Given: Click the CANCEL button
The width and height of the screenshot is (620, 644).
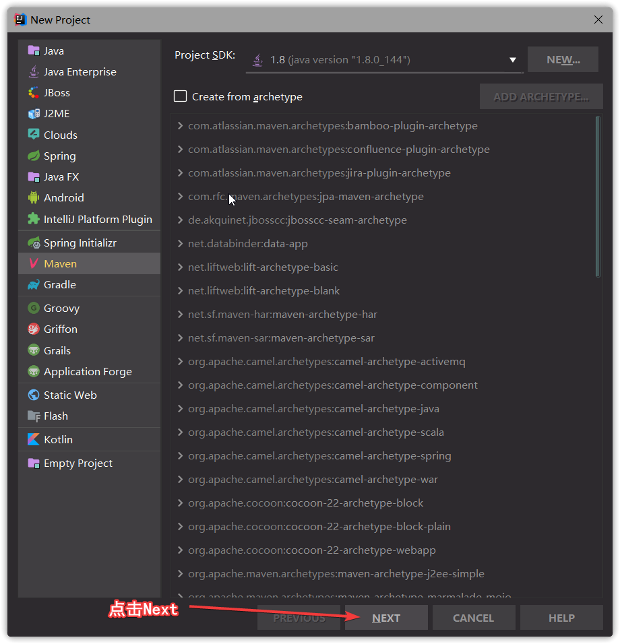Looking at the screenshot, I should (473, 617).
